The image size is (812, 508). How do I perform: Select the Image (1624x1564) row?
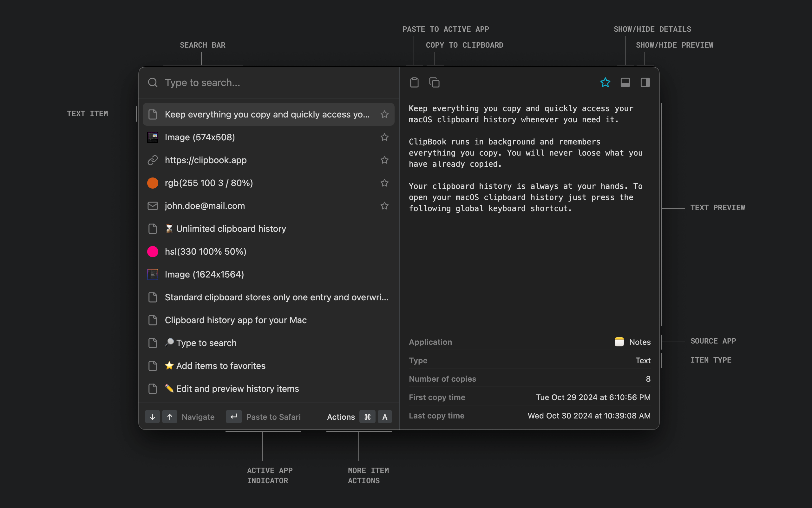(x=268, y=274)
